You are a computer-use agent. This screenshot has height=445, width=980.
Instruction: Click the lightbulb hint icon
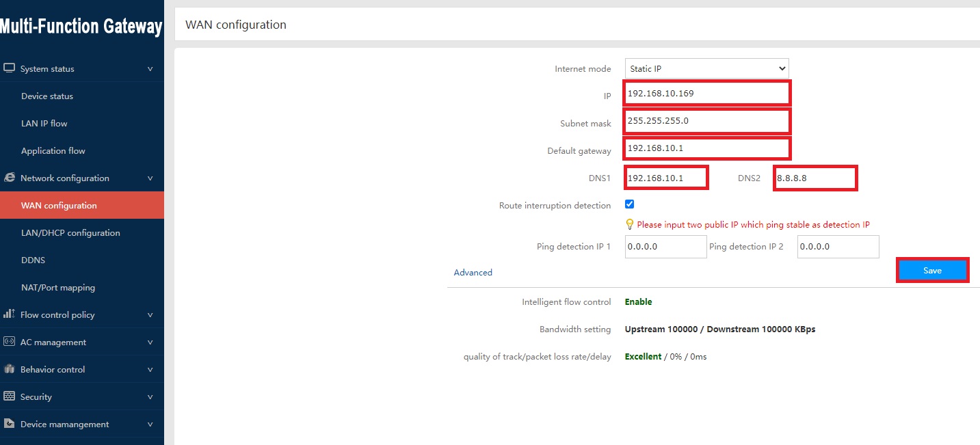tap(630, 224)
